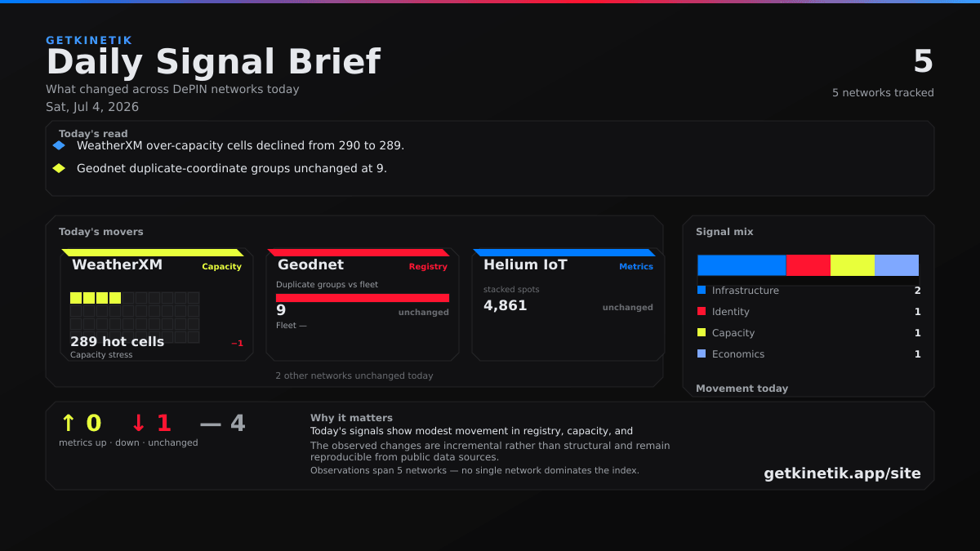Click the yellow segment of Signal mix bar

853,265
